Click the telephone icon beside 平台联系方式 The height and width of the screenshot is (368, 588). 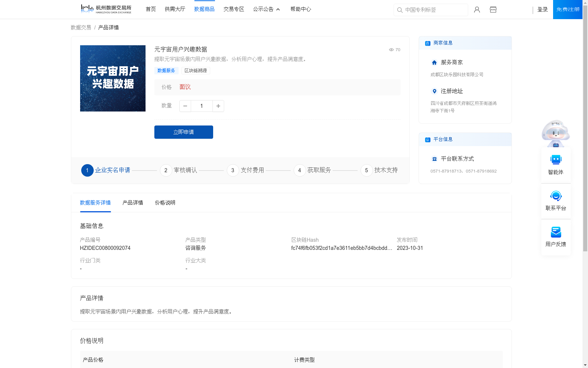[x=434, y=159]
